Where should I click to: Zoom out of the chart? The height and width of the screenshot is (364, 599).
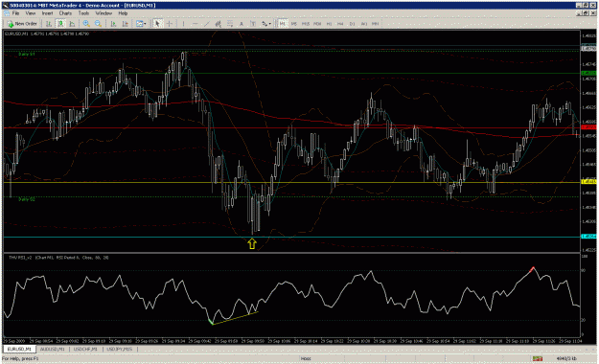(x=98, y=24)
